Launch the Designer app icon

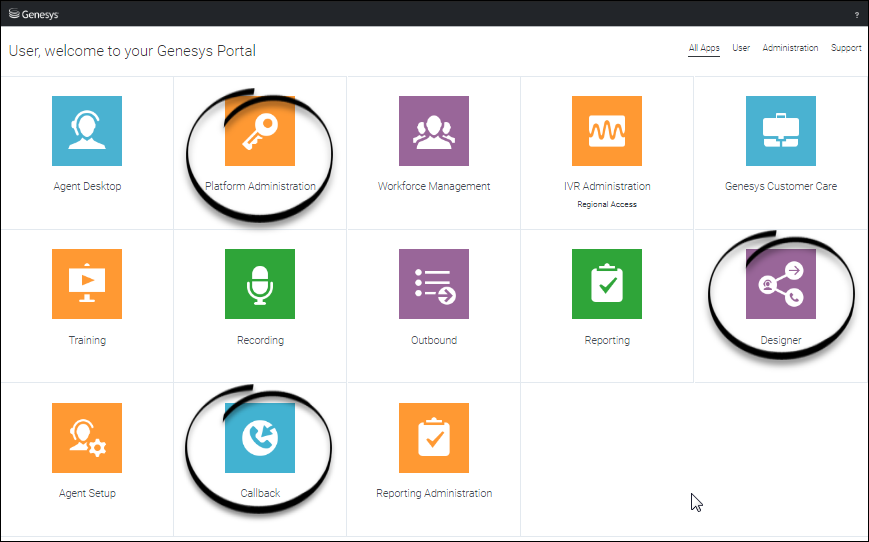(x=781, y=284)
